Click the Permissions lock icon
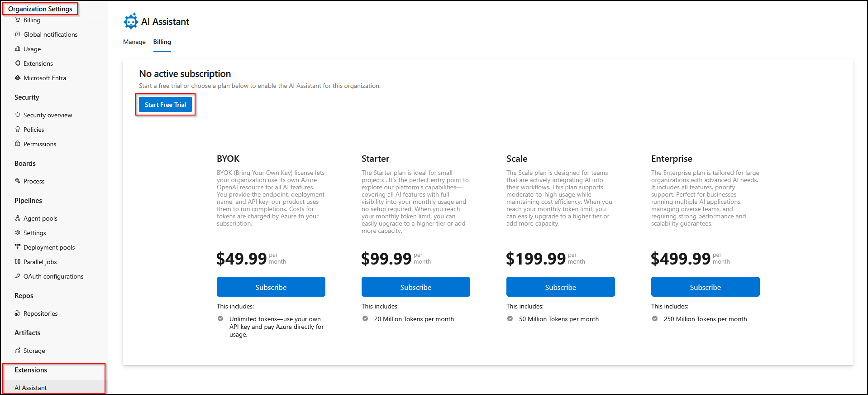The height and width of the screenshot is (395, 868). (x=18, y=144)
